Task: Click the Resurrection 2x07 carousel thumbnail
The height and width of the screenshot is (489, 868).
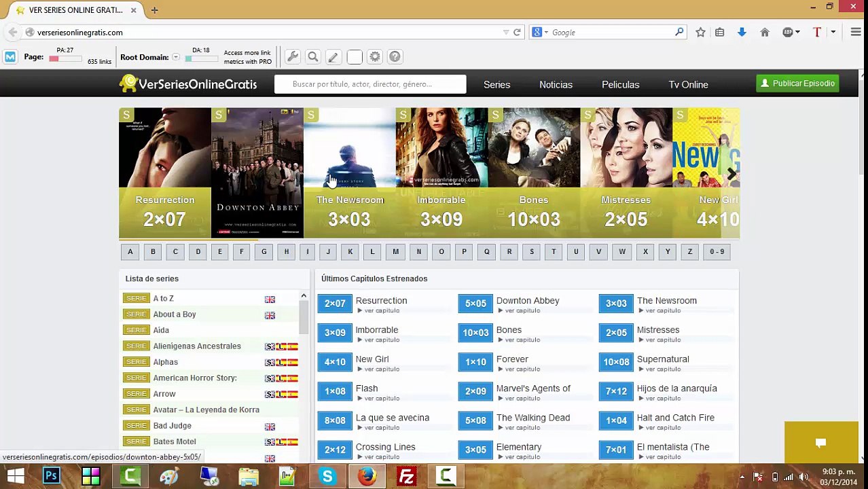Action: (x=164, y=173)
